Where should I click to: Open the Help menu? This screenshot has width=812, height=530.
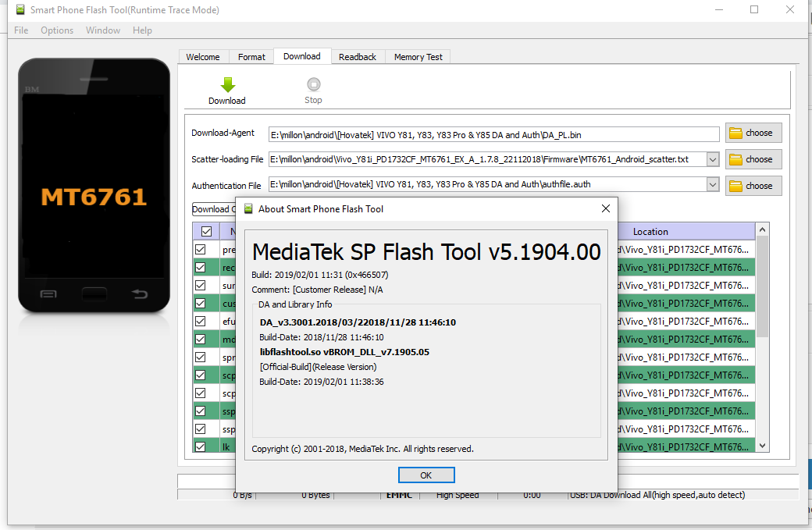142,30
